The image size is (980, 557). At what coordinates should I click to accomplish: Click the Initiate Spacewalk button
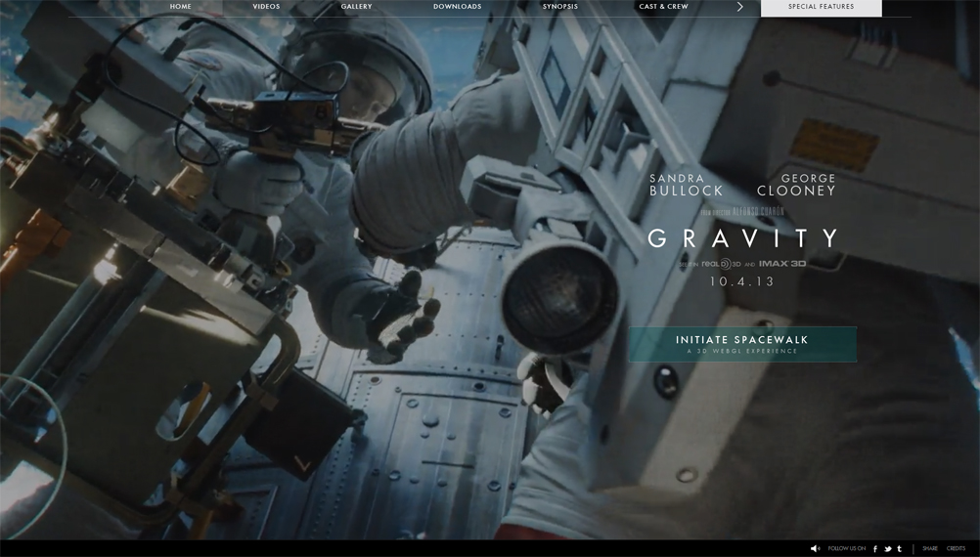742,344
